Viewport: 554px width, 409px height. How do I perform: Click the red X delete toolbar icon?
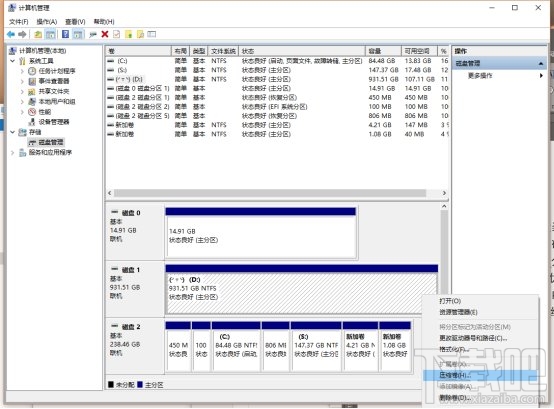(x=105, y=34)
